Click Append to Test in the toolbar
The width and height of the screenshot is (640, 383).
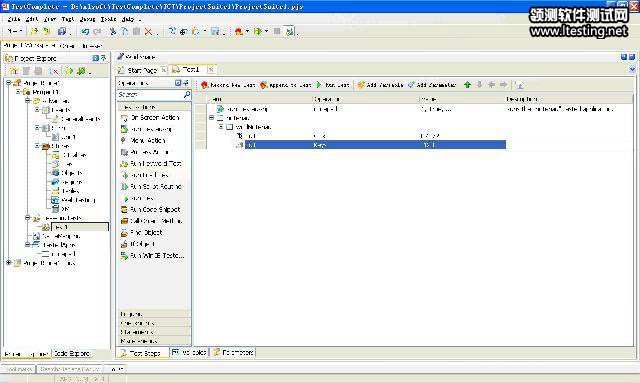286,85
